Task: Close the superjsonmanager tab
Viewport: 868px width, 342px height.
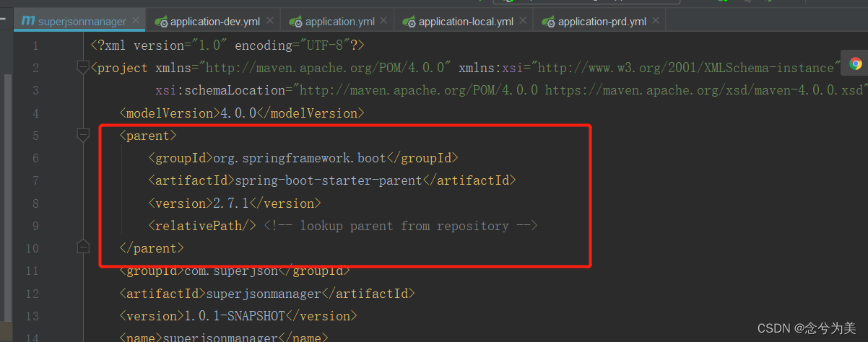Action: tap(136, 22)
